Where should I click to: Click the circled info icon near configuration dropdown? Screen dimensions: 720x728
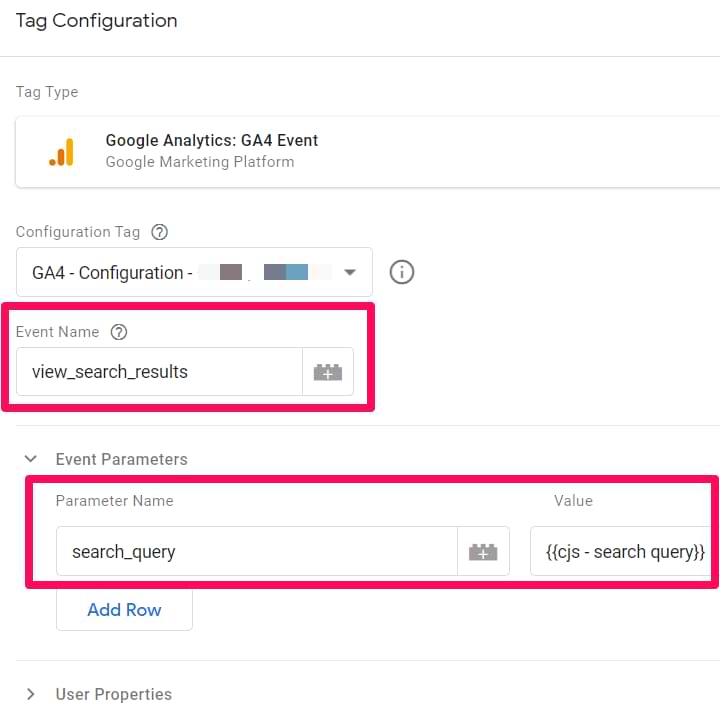click(x=401, y=272)
